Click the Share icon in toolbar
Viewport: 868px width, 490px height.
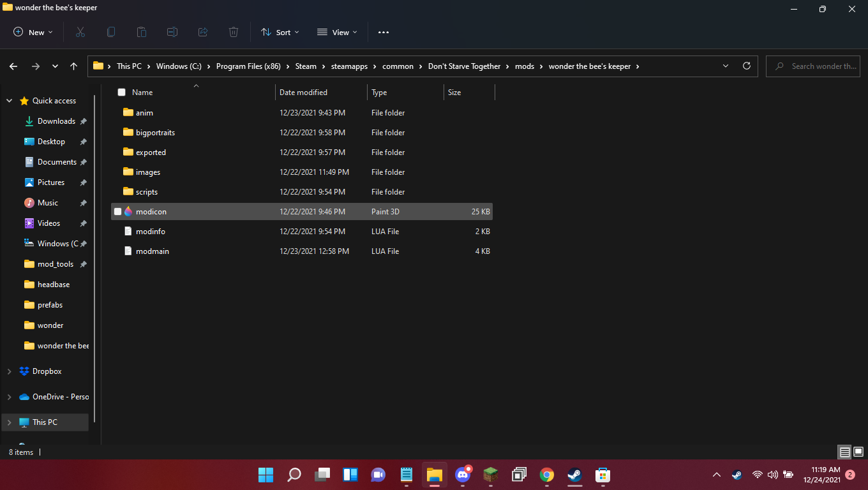203,32
